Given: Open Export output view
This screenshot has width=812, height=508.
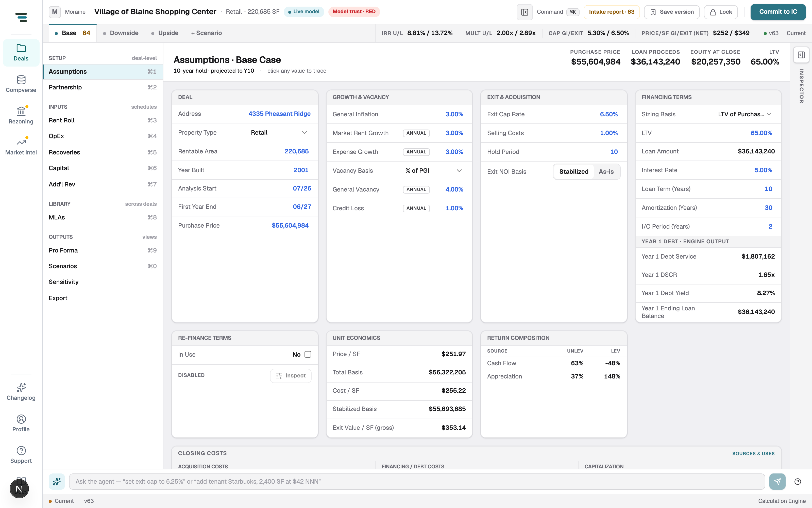Looking at the screenshot, I should pyautogui.click(x=103, y=298).
